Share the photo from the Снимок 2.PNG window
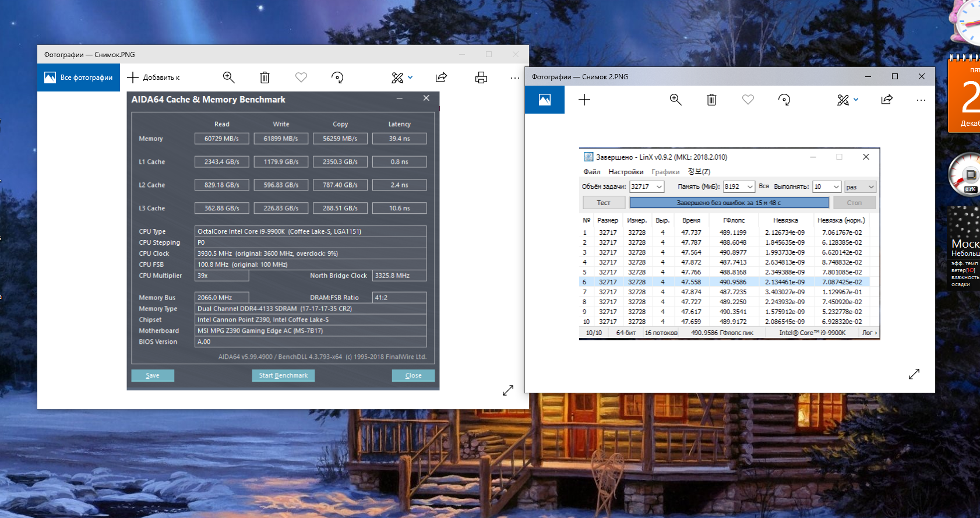Screen dimensions: 980x518 pos(887,100)
